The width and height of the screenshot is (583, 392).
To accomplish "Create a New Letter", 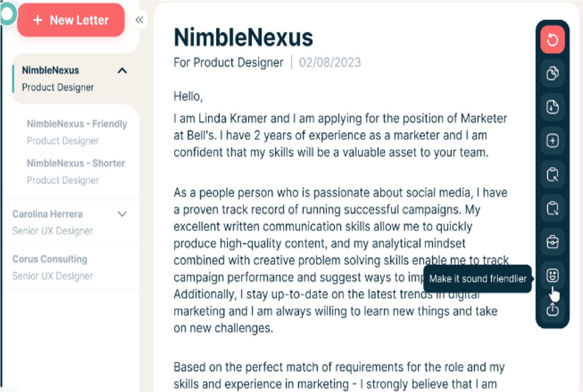I will coord(71,20).
